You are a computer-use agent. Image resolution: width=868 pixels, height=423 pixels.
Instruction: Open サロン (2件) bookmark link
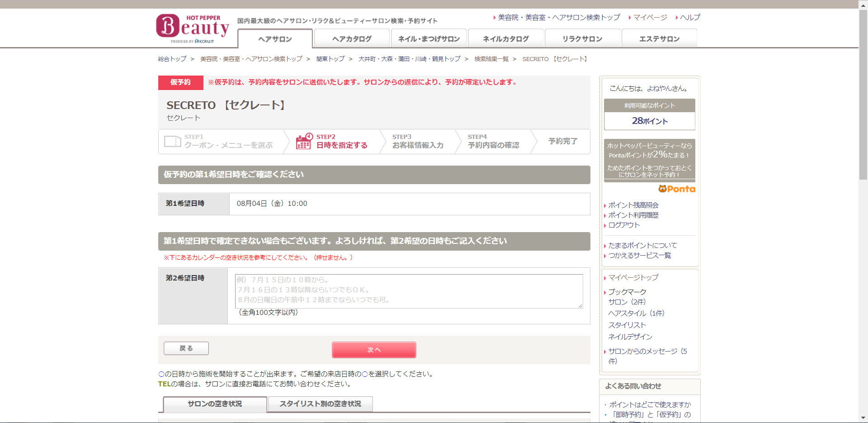click(627, 302)
